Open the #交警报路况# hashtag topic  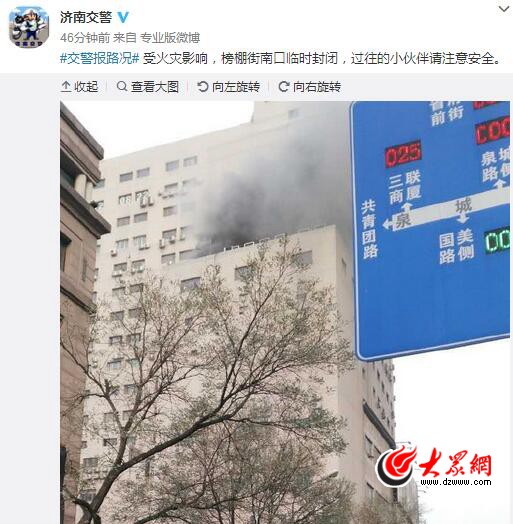[100, 58]
